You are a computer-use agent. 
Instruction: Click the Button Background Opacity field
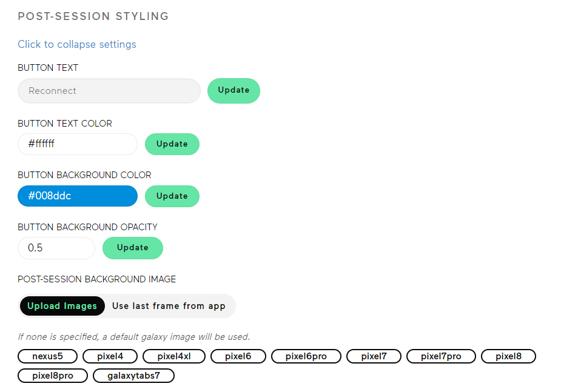point(56,248)
